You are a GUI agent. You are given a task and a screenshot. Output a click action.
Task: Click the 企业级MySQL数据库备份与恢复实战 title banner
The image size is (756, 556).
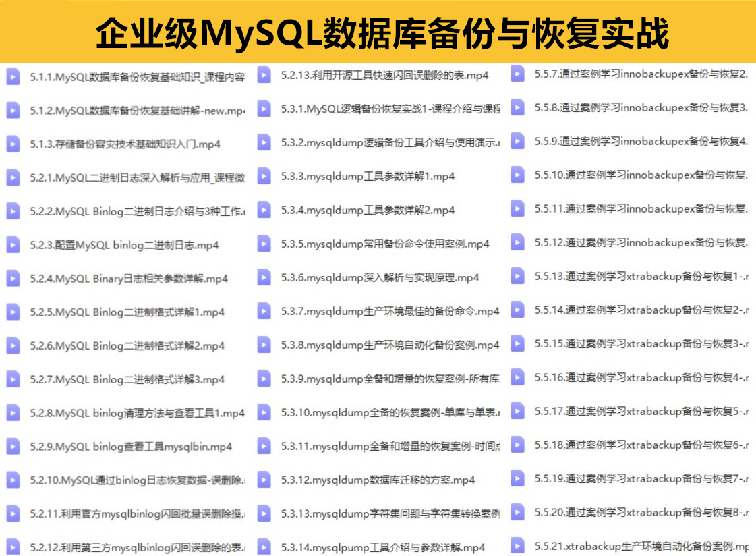point(378,32)
